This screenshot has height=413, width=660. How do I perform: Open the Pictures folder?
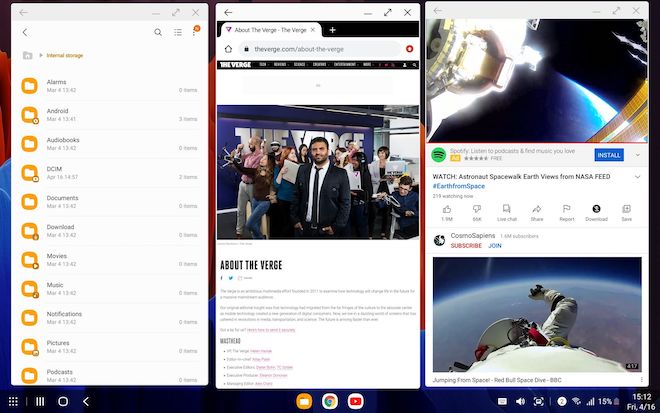tap(109, 347)
